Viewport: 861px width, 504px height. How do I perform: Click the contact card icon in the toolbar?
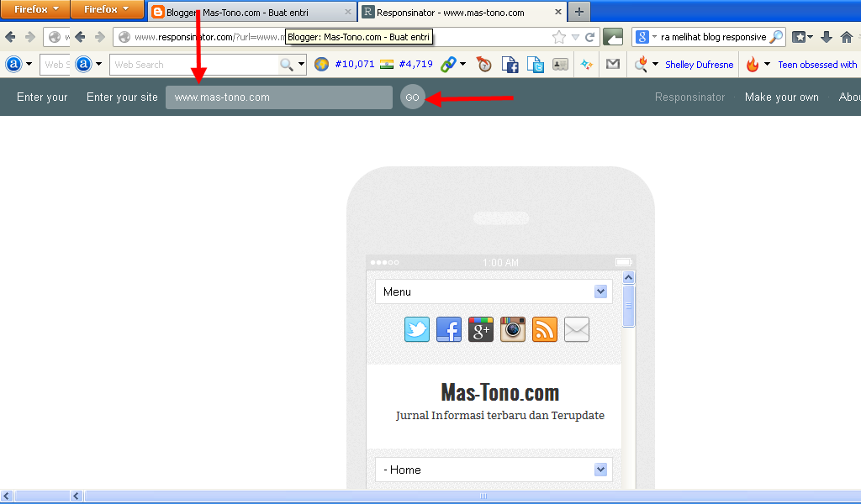pyautogui.click(x=560, y=65)
